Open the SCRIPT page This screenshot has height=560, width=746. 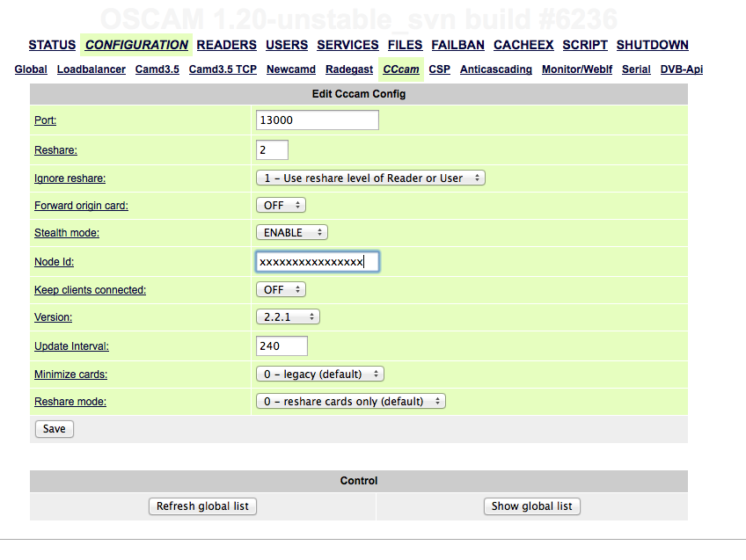[585, 45]
